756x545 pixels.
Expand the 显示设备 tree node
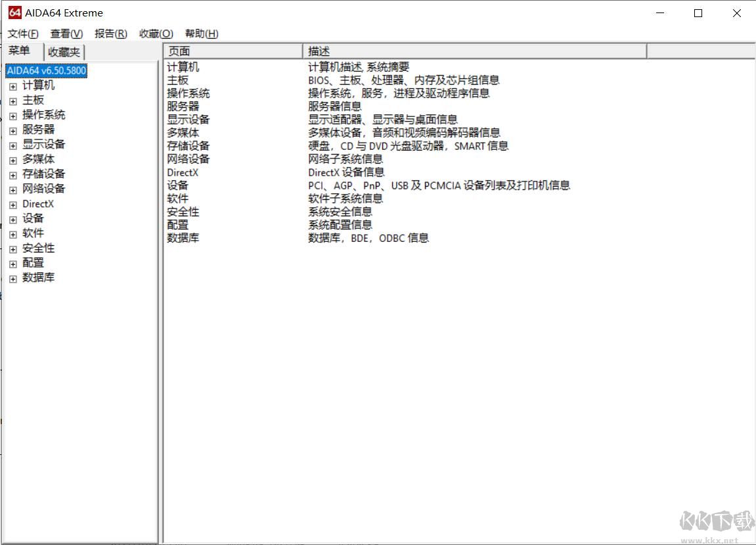pyautogui.click(x=13, y=146)
